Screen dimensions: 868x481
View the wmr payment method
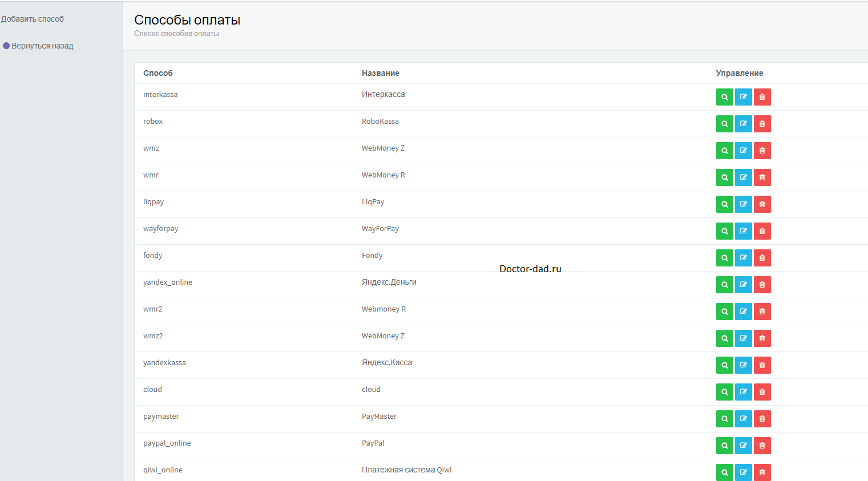point(725,177)
